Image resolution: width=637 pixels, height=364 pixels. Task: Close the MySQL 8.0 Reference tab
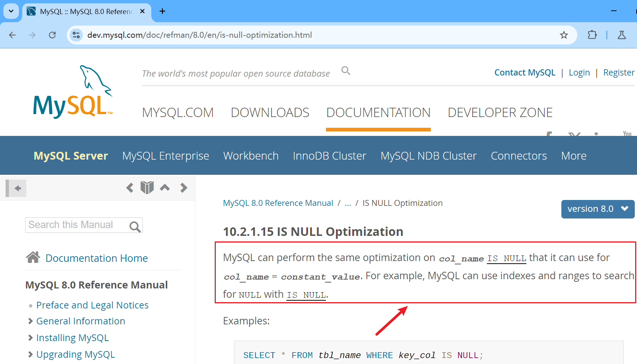[142, 11]
